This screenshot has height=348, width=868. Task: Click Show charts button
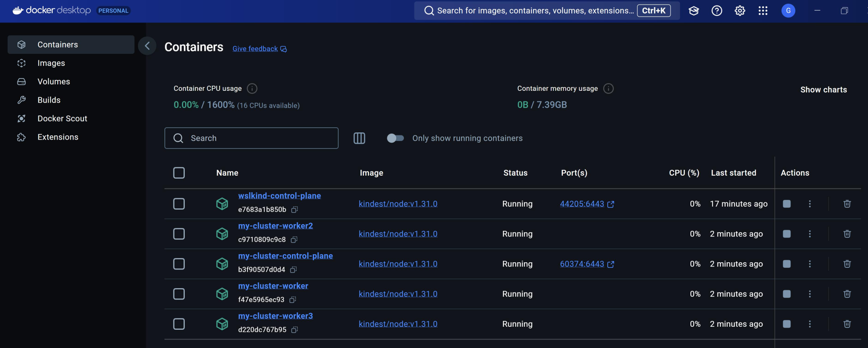(x=823, y=90)
